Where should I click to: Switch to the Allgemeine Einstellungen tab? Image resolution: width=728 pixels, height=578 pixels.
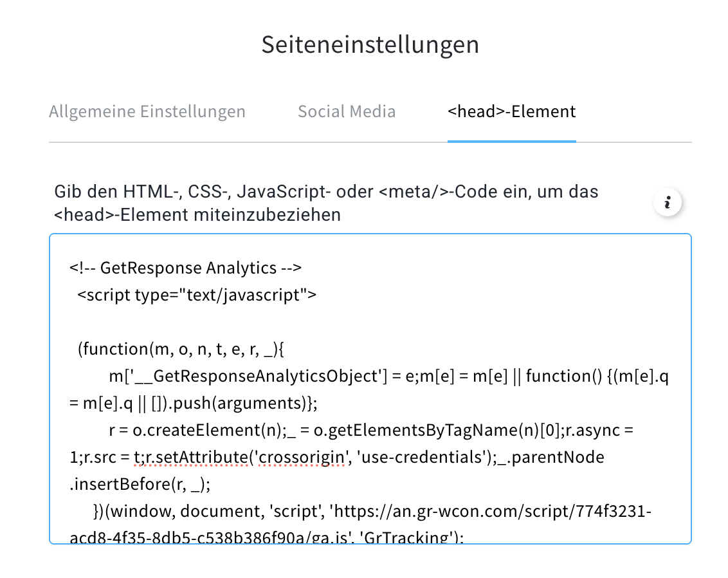pyautogui.click(x=147, y=111)
